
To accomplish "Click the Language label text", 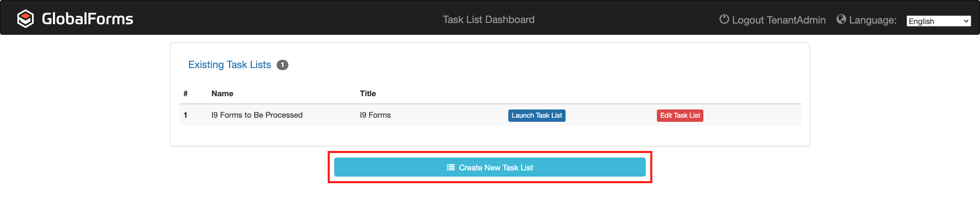I will [x=872, y=20].
